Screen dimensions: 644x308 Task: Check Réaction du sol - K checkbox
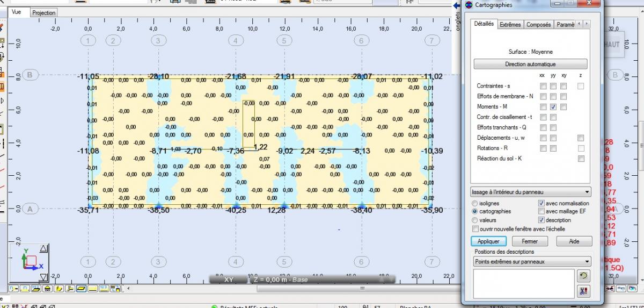[x=581, y=159]
